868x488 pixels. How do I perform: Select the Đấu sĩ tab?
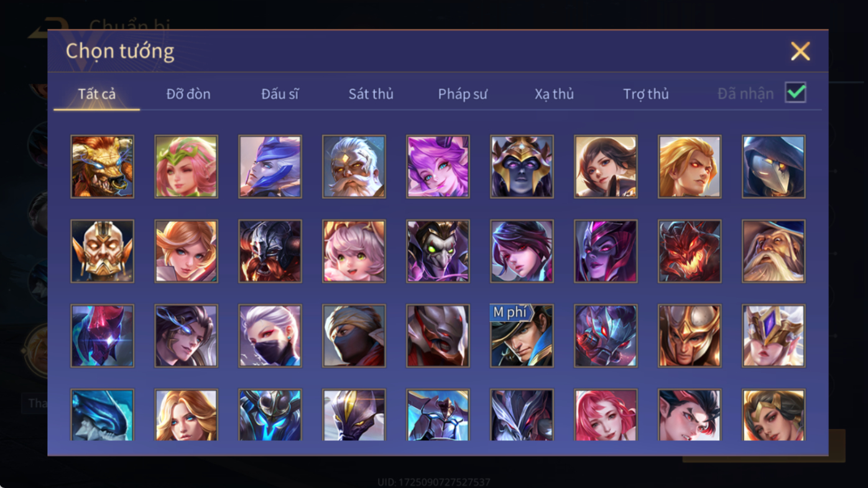coord(280,94)
